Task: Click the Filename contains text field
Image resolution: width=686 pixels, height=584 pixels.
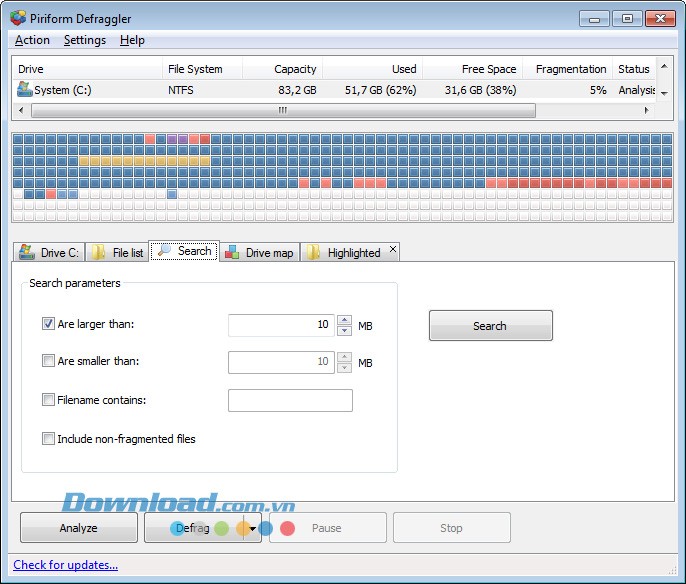Action: click(290, 401)
